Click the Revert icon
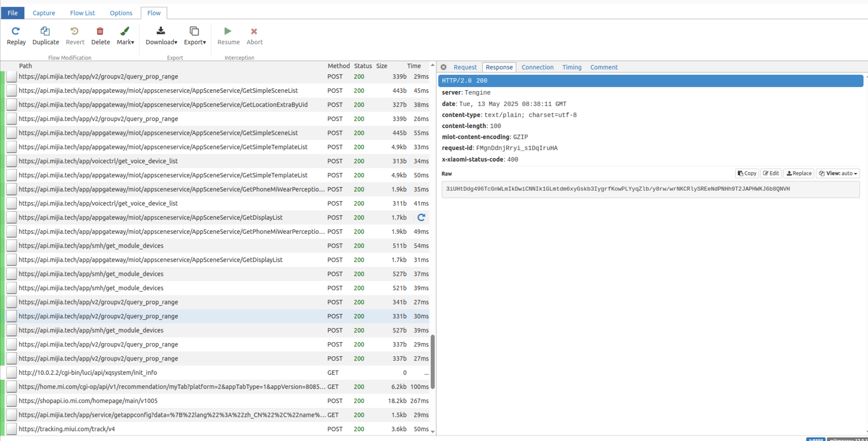This screenshot has width=868, height=441. click(74, 31)
